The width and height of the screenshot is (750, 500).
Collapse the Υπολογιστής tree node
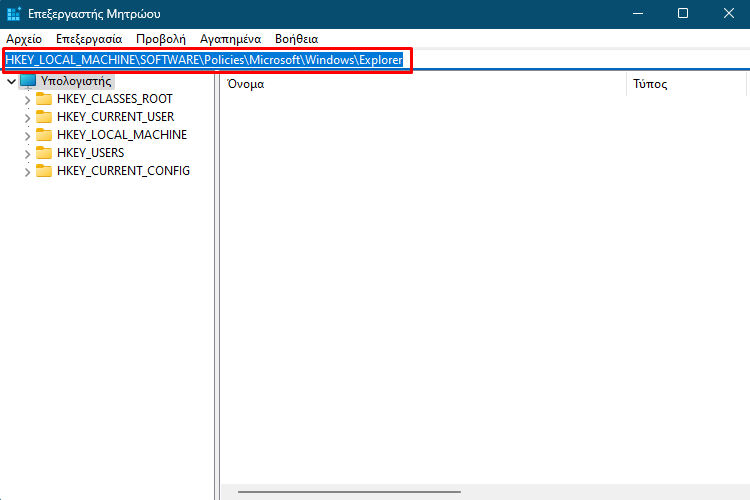(11, 81)
